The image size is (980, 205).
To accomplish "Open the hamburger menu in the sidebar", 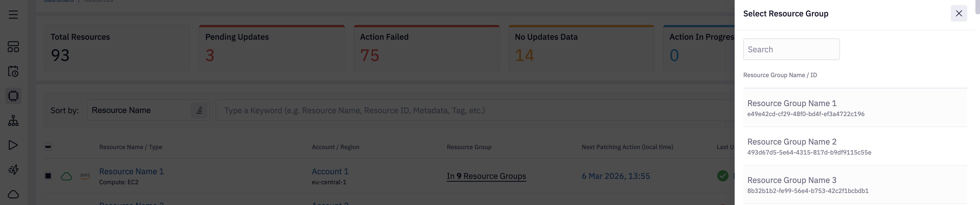I will pyautogui.click(x=13, y=15).
